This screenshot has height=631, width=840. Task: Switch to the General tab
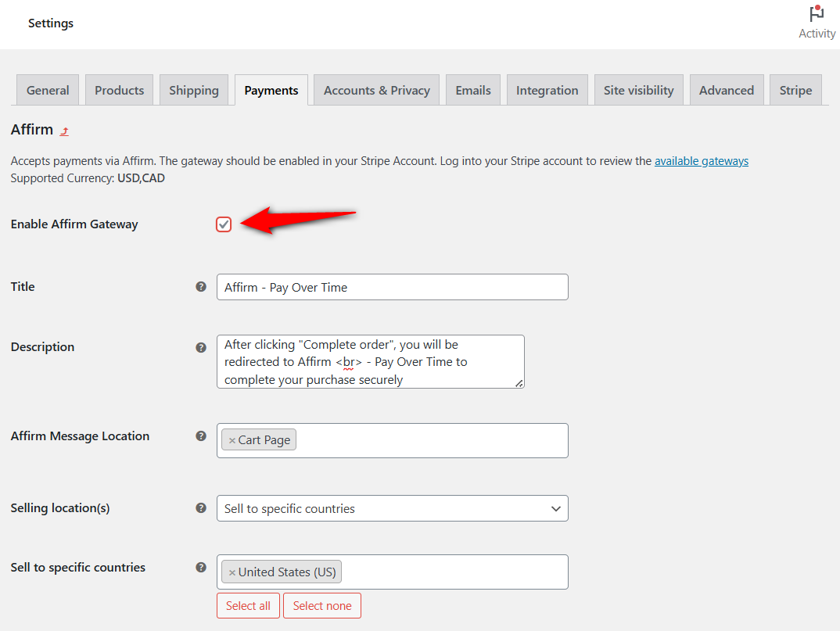coord(48,90)
